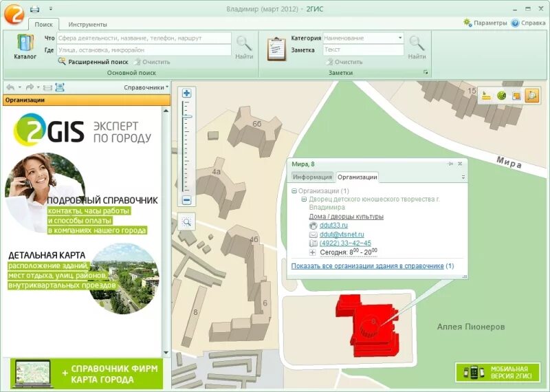Click the expand list view icon
This screenshot has height=392, width=550.
[60, 87]
